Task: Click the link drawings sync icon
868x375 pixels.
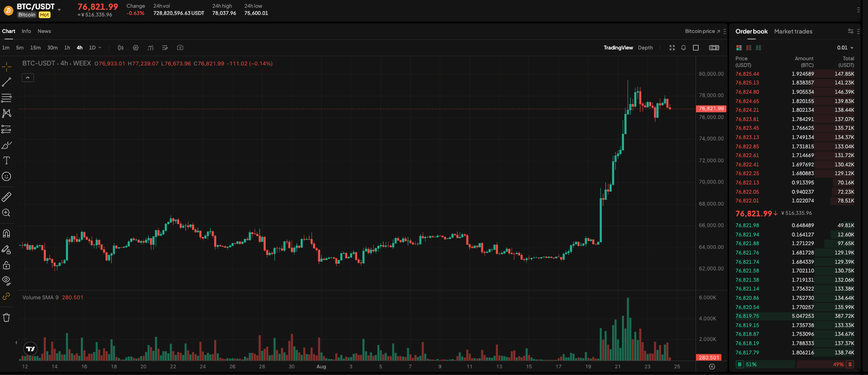Action: tap(7, 297)
